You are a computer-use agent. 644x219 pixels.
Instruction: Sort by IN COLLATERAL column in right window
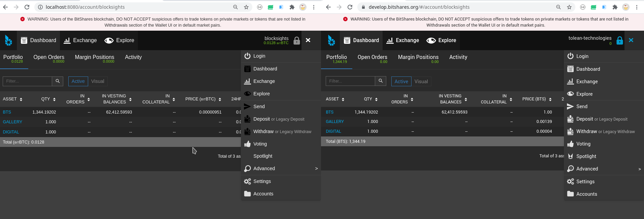coord(496,99)
